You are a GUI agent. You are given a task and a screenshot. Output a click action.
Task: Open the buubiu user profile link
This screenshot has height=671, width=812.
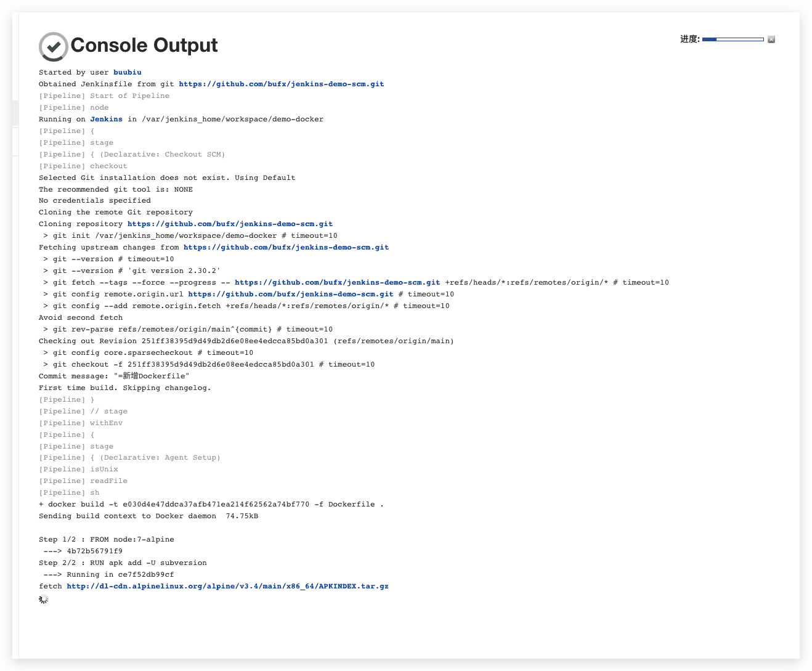[x=127, y=72]
